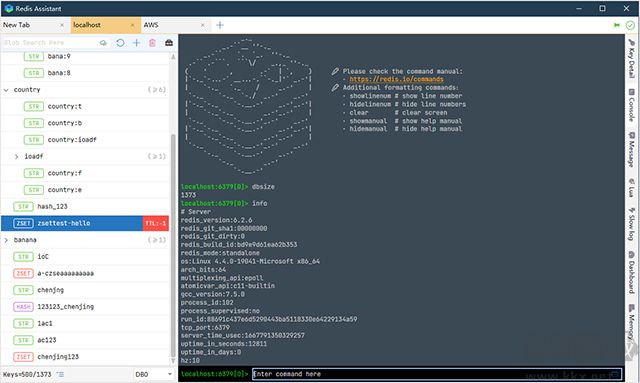Click redis_version:6.2.6 output line
Screen dimensions: 640x383
[216, 220]
